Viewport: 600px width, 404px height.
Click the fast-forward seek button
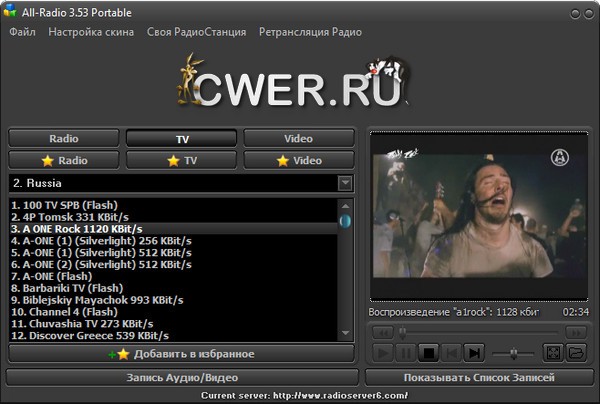[576, 330]
